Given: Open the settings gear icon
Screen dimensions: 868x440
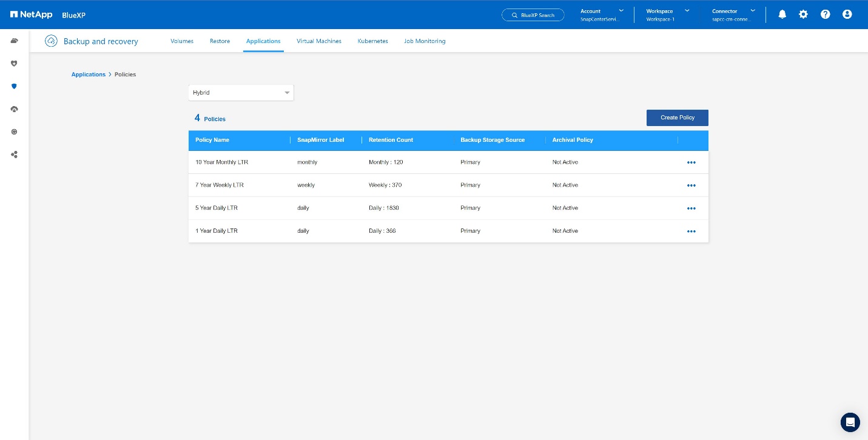Looking at the screenshot, I should (803, 15).
